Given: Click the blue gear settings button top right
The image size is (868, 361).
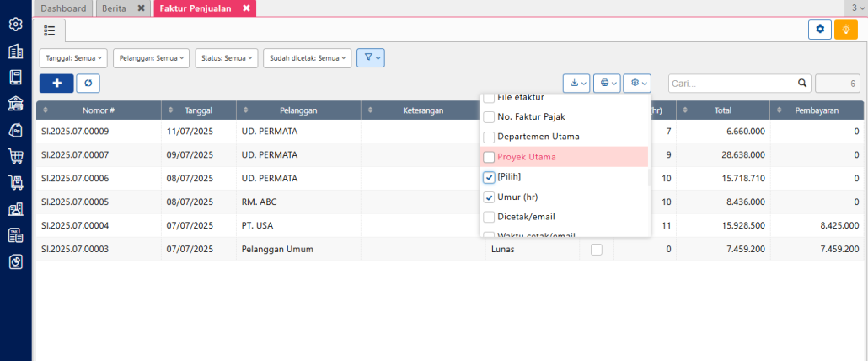Looking at the screenshot, I should click(819, 30).
